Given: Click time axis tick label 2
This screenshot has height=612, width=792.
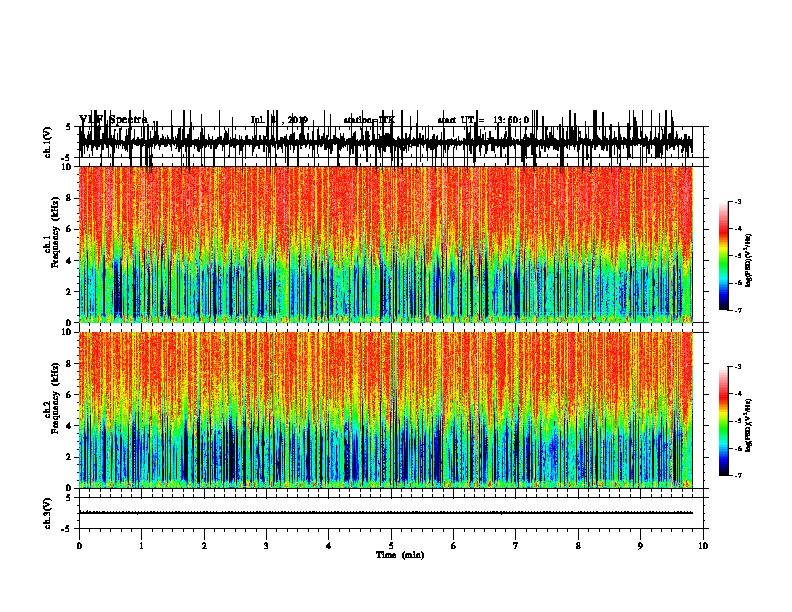Looking at the screenshot, I should [204, 546].
